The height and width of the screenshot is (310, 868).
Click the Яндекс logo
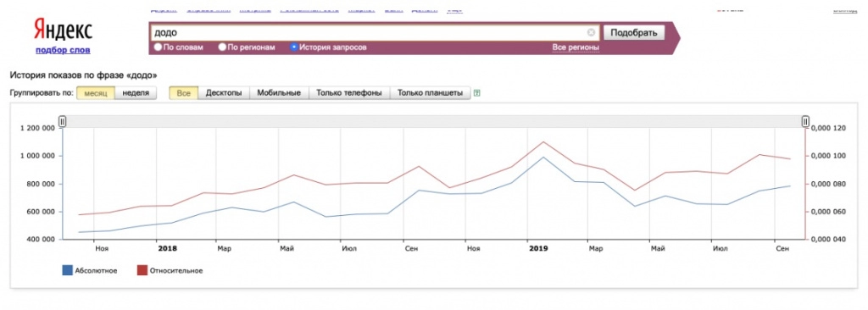(x=63, y=30)
